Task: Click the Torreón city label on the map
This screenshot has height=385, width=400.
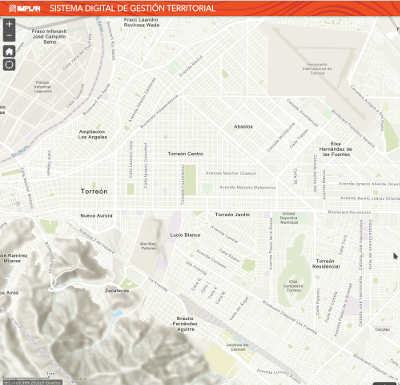Action: (94, 191)
